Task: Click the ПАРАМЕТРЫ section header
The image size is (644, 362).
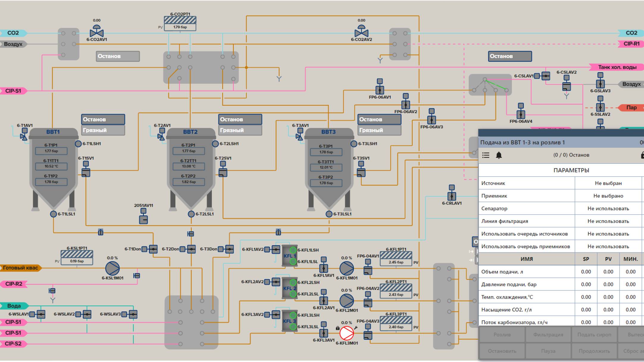Action: pos(571,170)
